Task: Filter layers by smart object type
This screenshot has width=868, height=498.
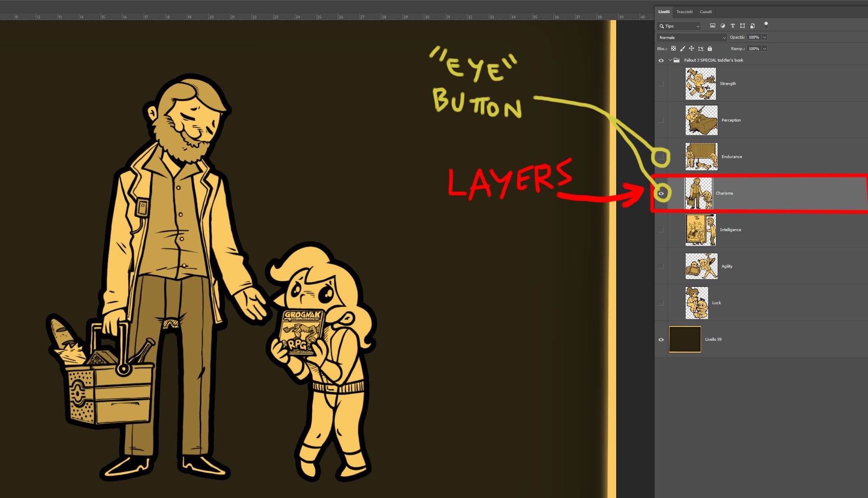Action: point(753,26)
